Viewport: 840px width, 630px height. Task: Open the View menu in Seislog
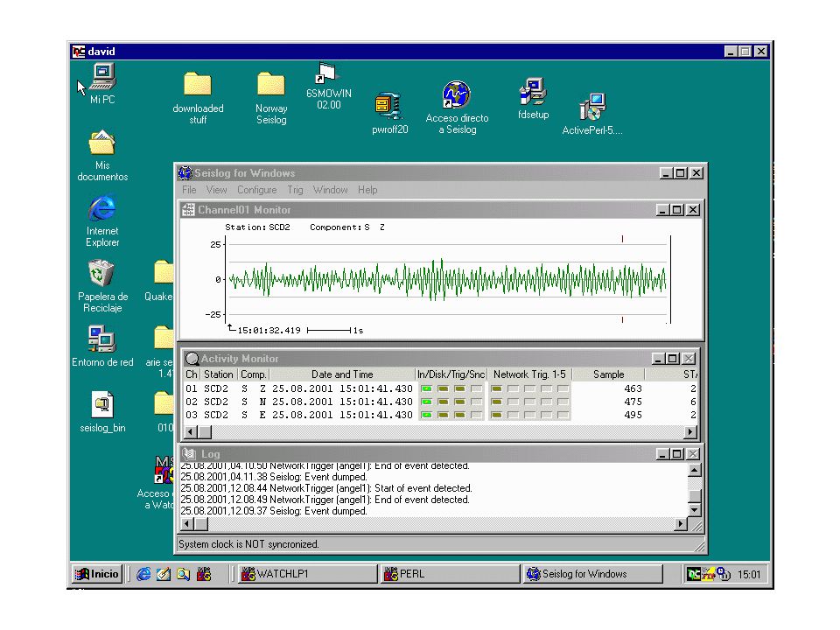coord(216,190)
